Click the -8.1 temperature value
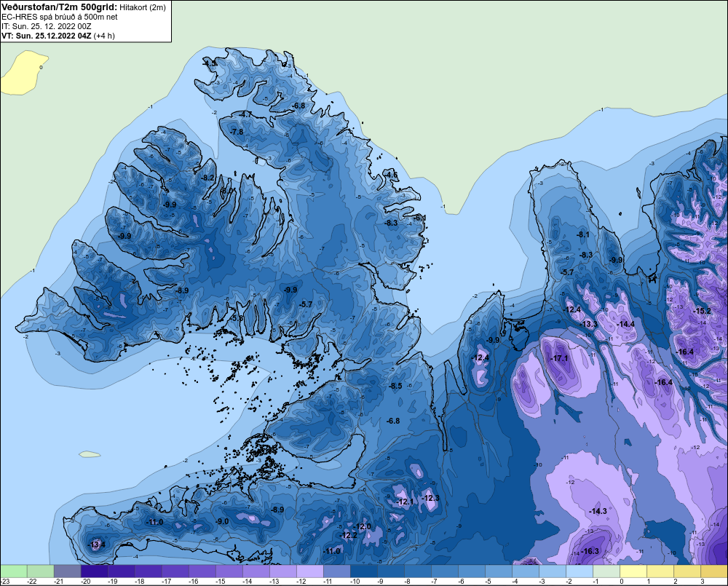 (582, 235)
